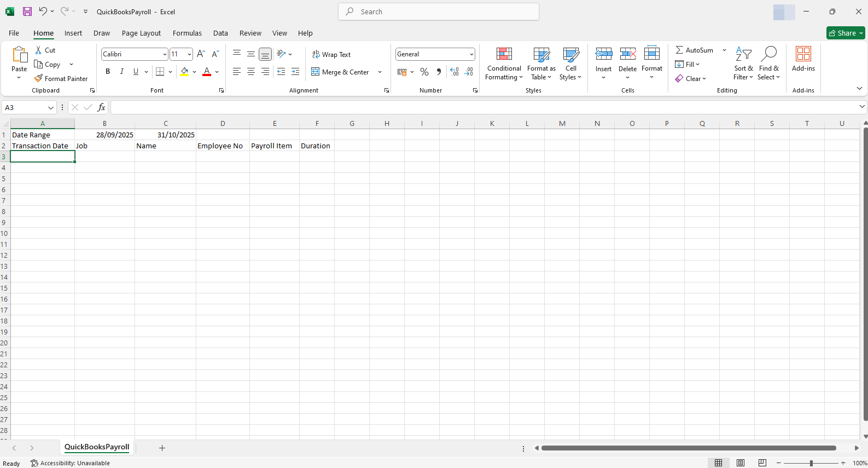Switch to the Page Layout tab
Viewport: 868px width, 468px height.
[x=141, y=33]
